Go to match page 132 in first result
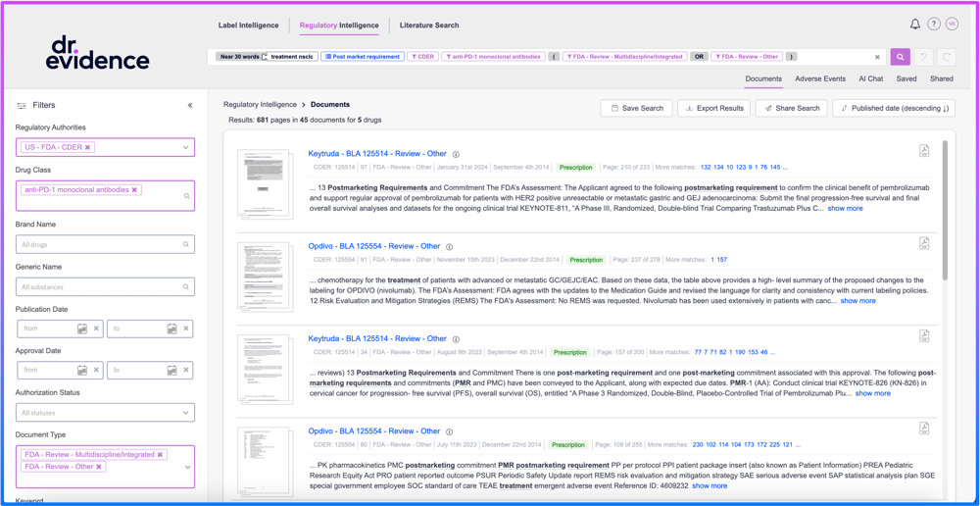 click(x=706, y=168)
